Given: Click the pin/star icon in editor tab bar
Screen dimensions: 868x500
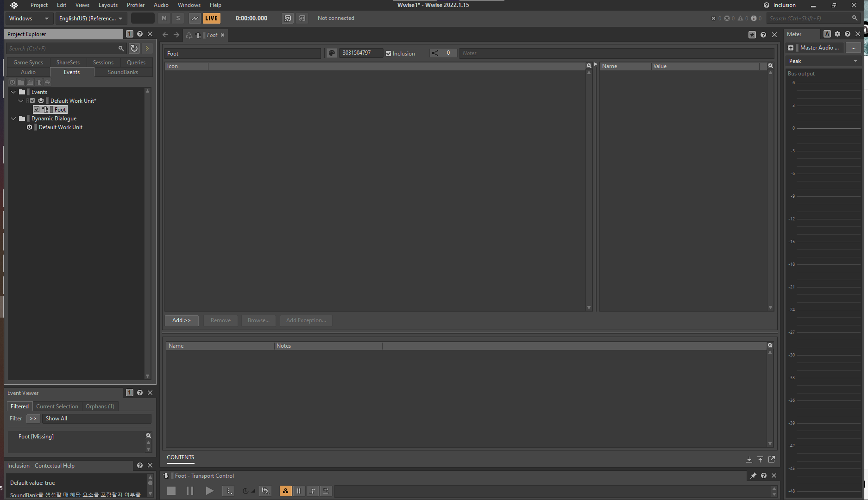Looking at the screenshot, I should [x=752, y=35].
